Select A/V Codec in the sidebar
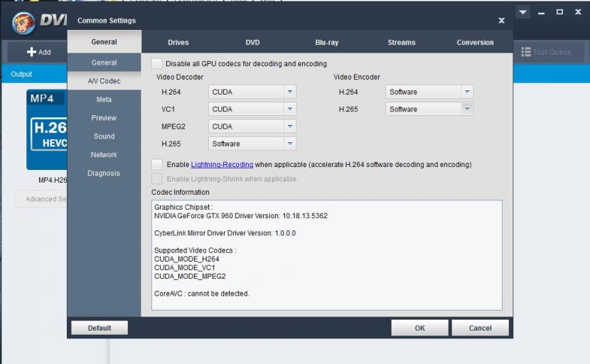The image size is (590, 364). tap(104, 81)
